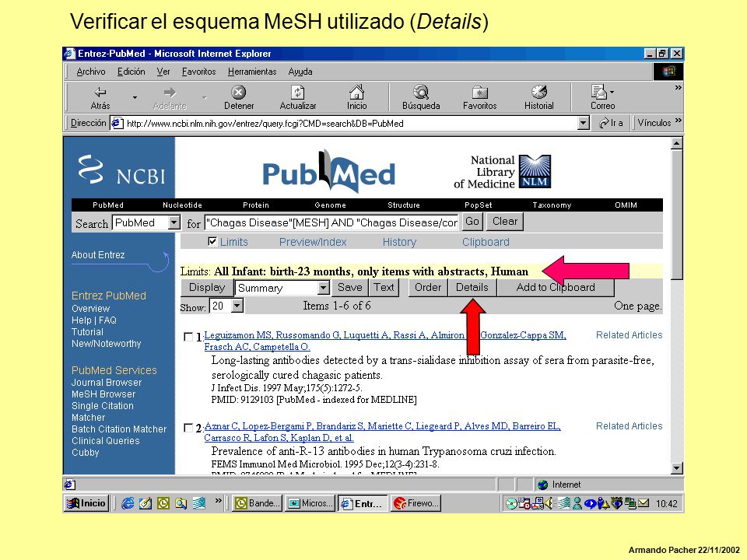This screenshot has width=747, height=560.
Task: Open the Historial toolbar icon
Action: point(538,98)
